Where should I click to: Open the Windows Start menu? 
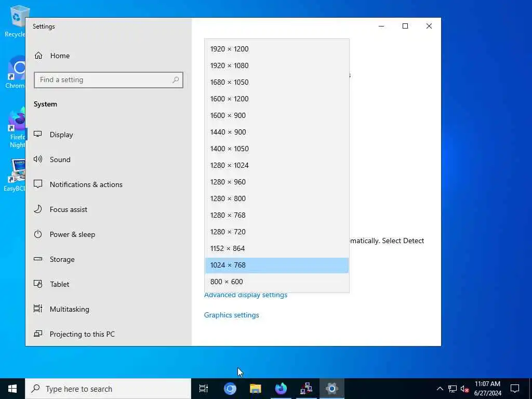12,389
